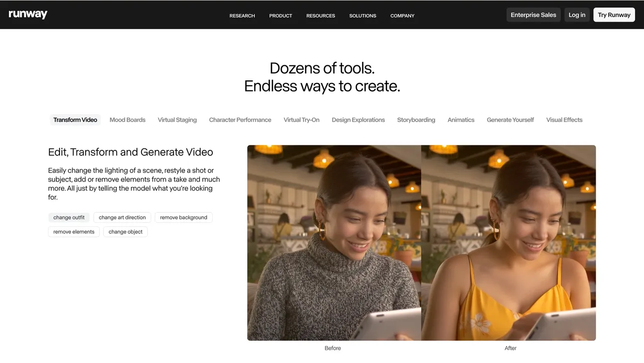644x363 pixels.
Task: Choose the remove background option
Action: coord(184,217)
